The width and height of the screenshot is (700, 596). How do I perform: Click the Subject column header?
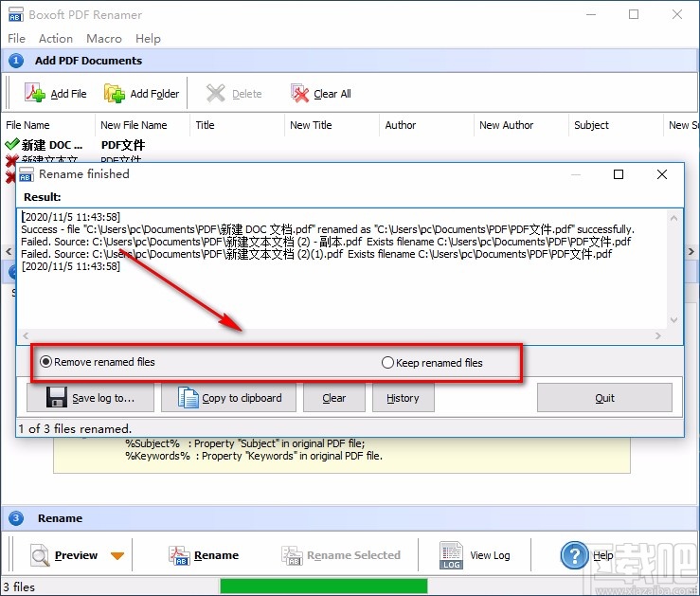point(616,125)
